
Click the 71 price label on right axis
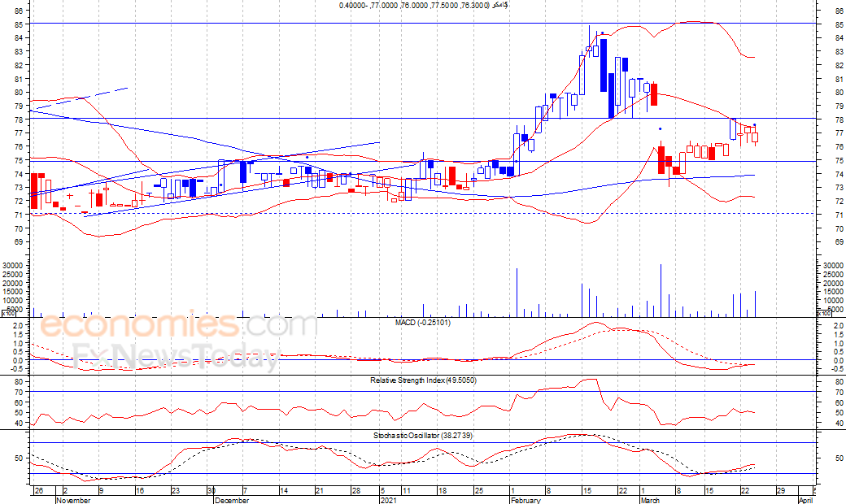pyautogui.click(x=839, y=215)
